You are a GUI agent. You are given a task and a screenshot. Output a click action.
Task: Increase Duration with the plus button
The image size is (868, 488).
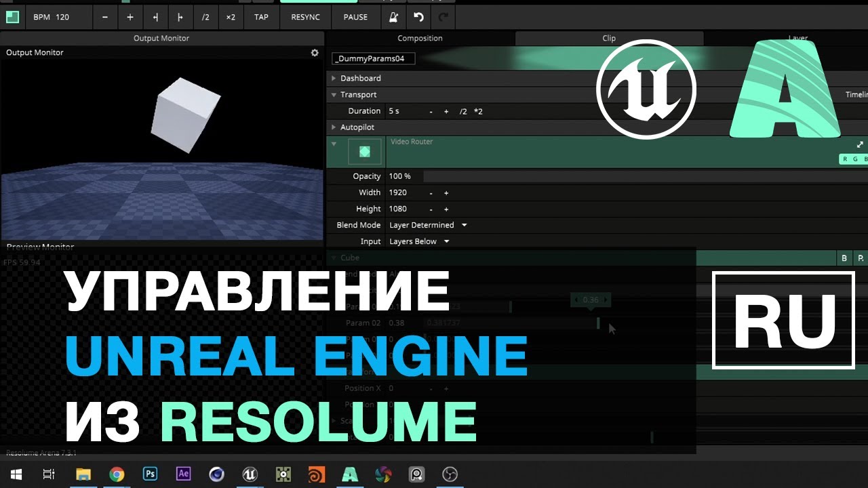point(446,111)
